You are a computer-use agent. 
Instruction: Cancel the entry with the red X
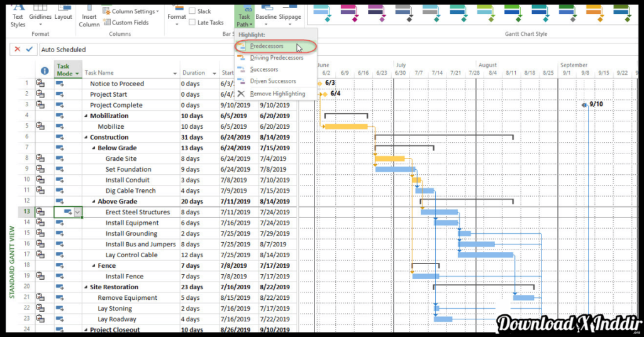[x=17, y=49]
